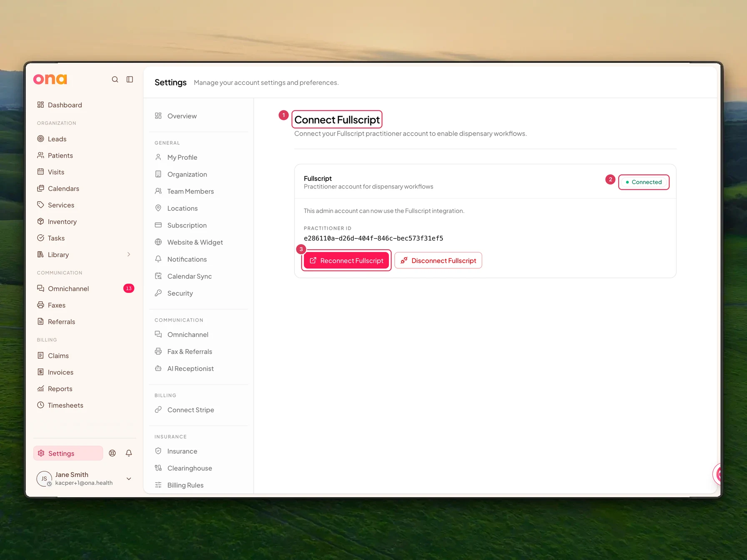Expand the Library submenu chevron
The height and width of the screenshot is (560, 747).
(x=129, y=255)
